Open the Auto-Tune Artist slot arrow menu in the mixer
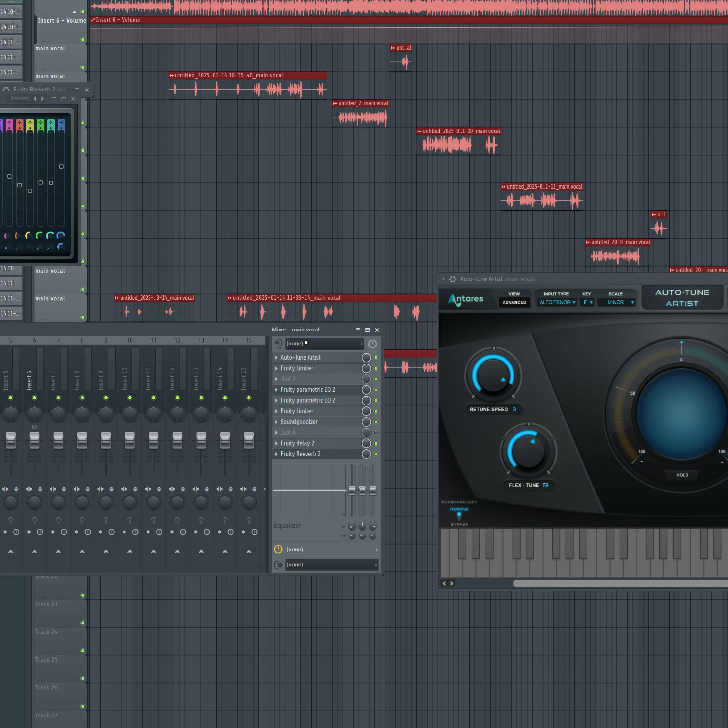Image resolution: width=728 pixels, height=728 pixels. point(277,357)
